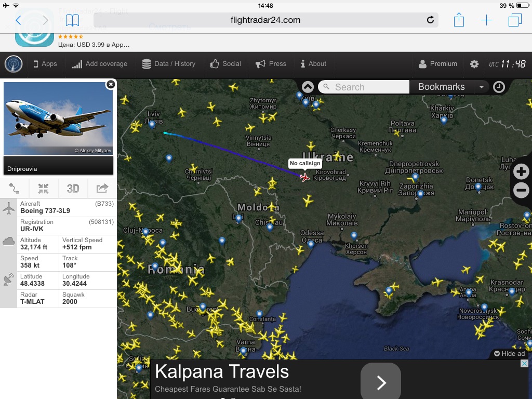Viewport: 532px width, 399px height.
Task: Share this flight via arrow icon
Action: pos(102,188)
